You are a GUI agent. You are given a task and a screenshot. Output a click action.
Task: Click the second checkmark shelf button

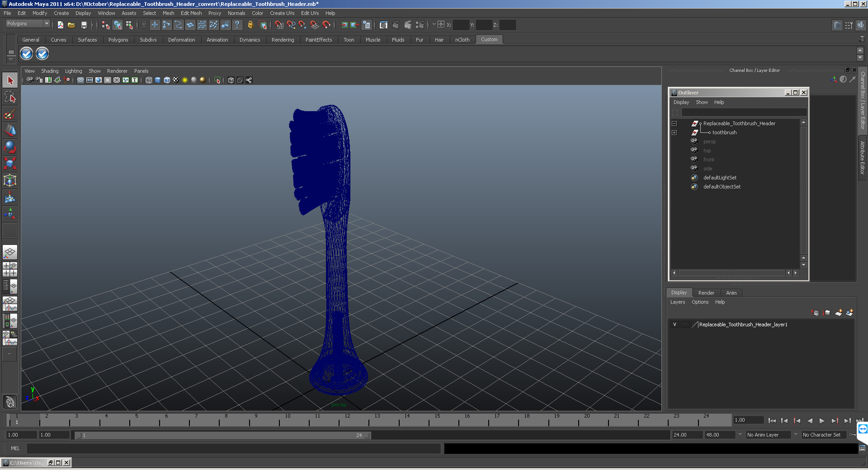coord(42,54)
